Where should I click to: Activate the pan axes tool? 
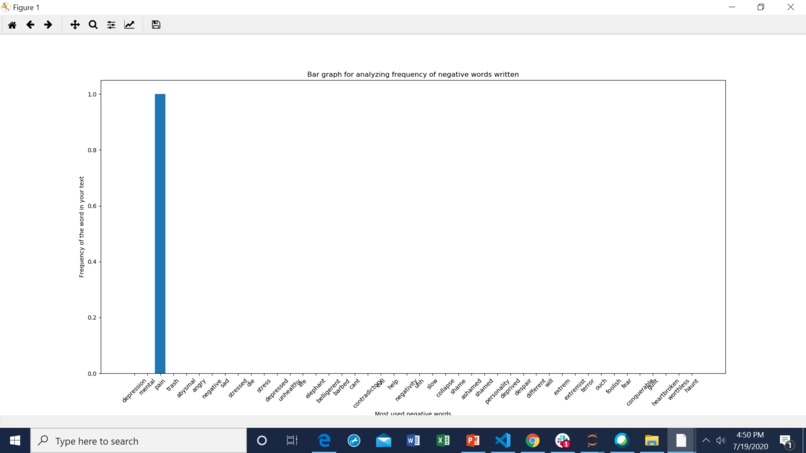(x=75, y=25)
